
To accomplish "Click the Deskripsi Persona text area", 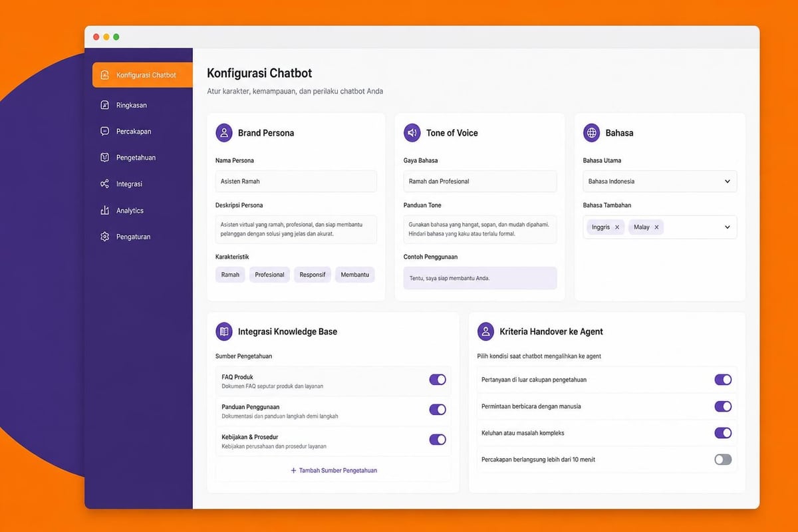I will click(x=296, y=229).
